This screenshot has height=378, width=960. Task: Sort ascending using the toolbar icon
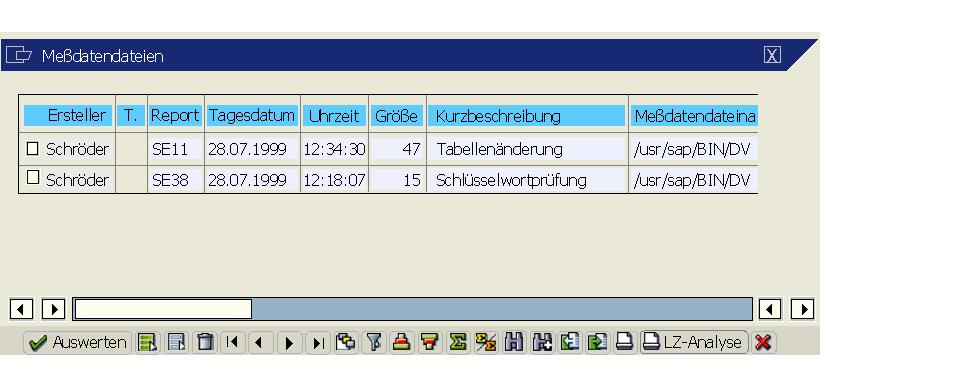coord(401,342)
